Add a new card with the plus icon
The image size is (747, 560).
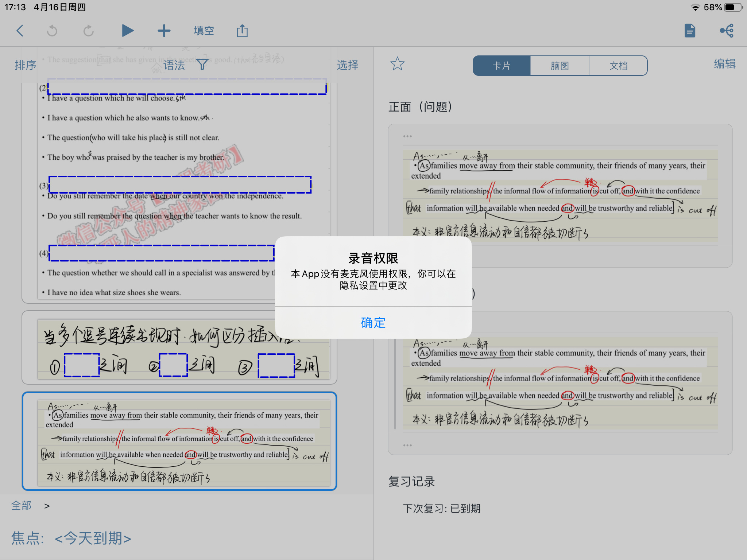pyautogui.click(x=164, y=31)
